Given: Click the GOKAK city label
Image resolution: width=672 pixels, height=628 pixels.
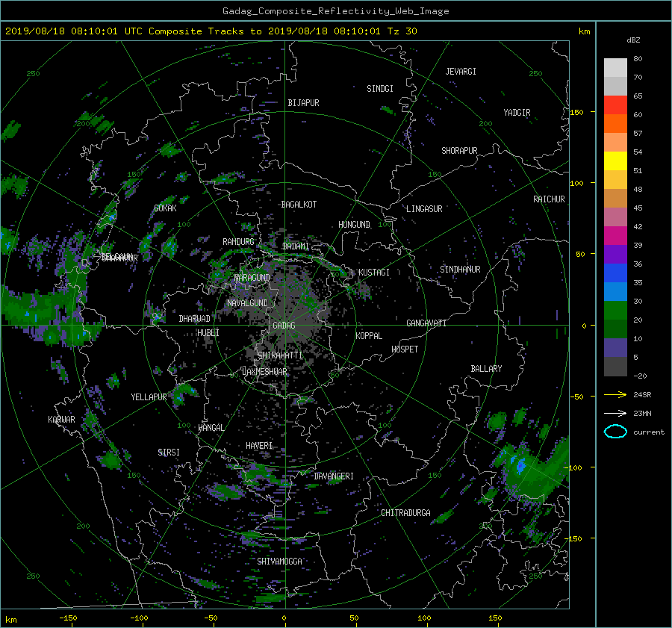Looking at the screenshot, I should coord(166,208).
